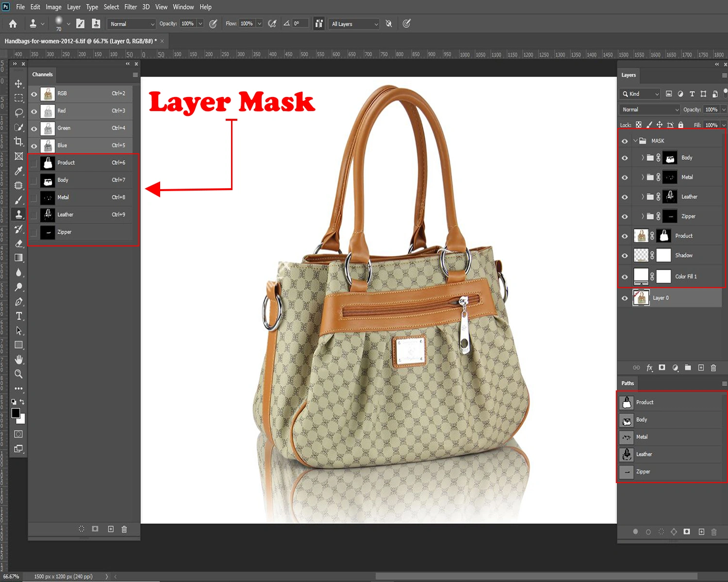Screen dimensions: 728x582
Task: Select the Crop tool
Action: tap(18, 142)
